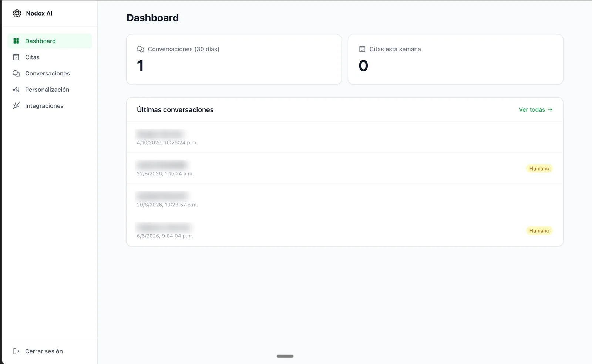
Task: Click the Citas esta semana card label
Action: tap(395, 49)
